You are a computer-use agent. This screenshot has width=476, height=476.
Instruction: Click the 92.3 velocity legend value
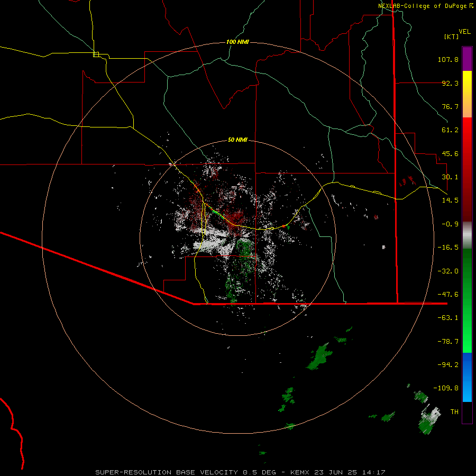tap(450, 83)
